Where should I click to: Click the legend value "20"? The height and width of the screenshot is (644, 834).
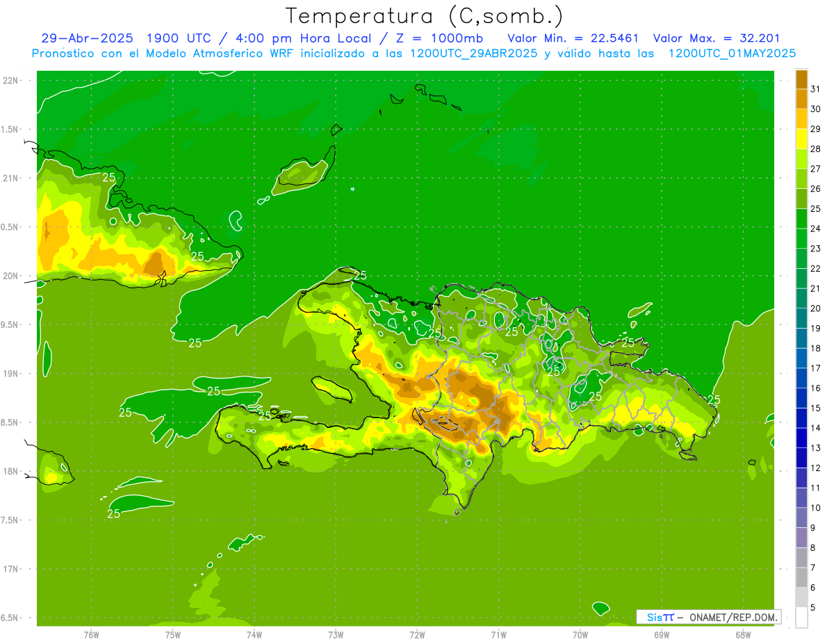(x=815, y=308)
